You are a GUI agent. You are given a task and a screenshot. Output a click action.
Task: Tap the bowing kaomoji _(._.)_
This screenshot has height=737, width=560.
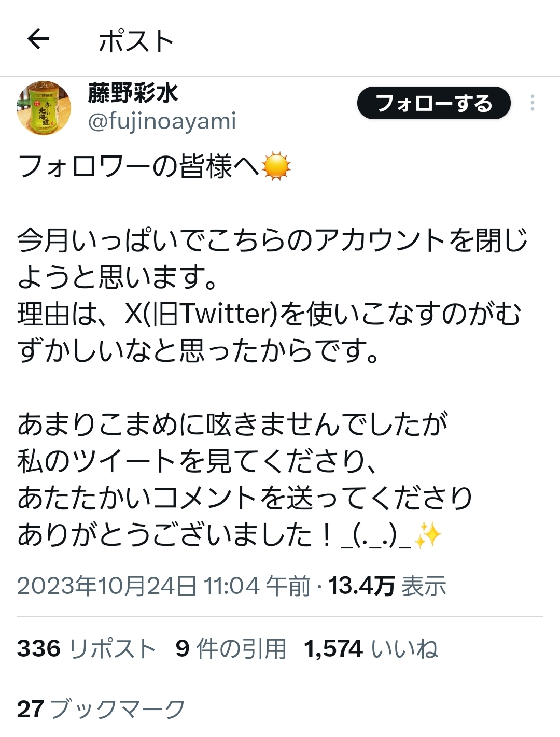click(376, 536)
